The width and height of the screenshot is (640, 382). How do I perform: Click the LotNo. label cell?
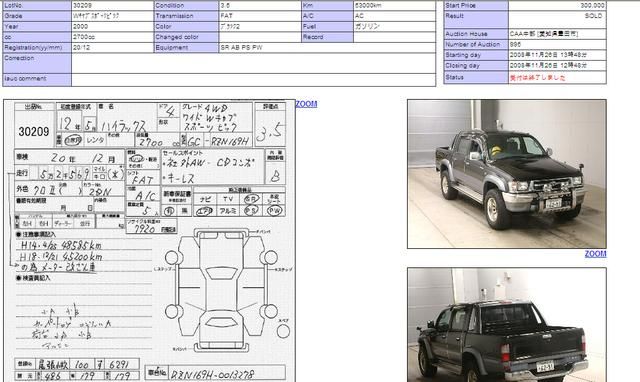[x=37, y=6]
